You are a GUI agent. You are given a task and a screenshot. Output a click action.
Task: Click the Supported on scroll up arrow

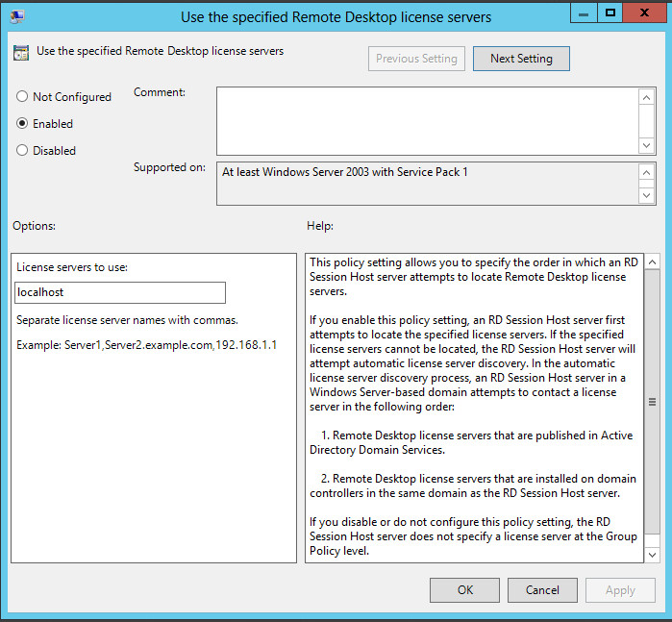pos(646,172)
